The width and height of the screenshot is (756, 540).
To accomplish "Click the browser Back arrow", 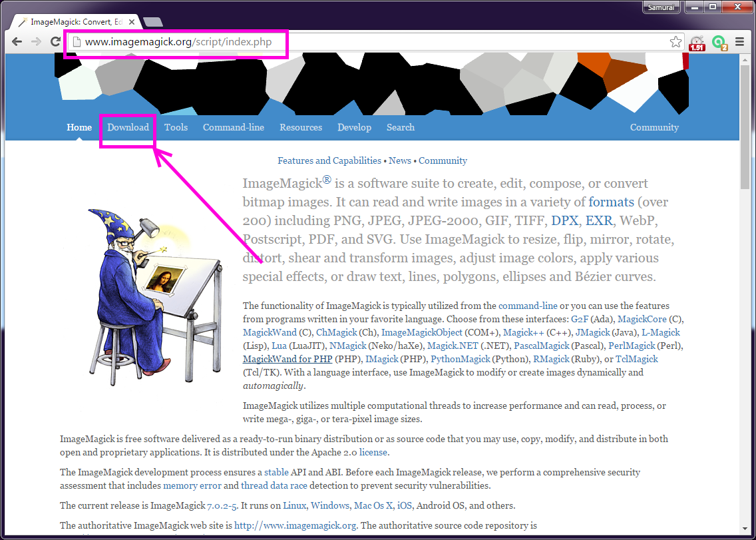I will [x=17, y=42].
